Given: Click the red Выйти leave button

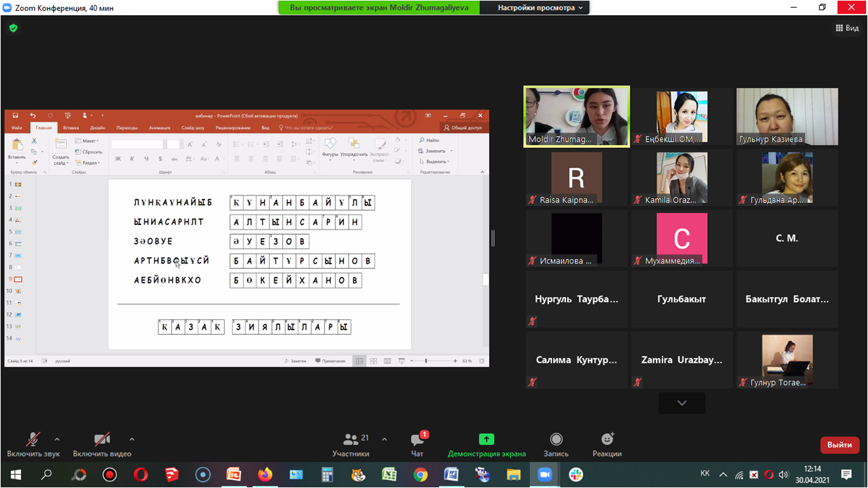Looking at the screenshot, I should pyautogui.click(x=839, y=445).
